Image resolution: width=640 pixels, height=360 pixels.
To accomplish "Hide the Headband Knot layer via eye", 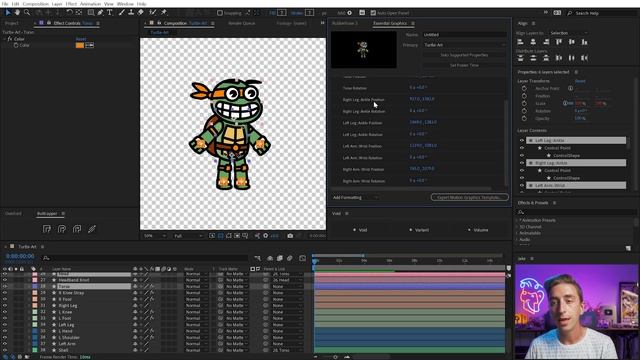I will [5, 280].
